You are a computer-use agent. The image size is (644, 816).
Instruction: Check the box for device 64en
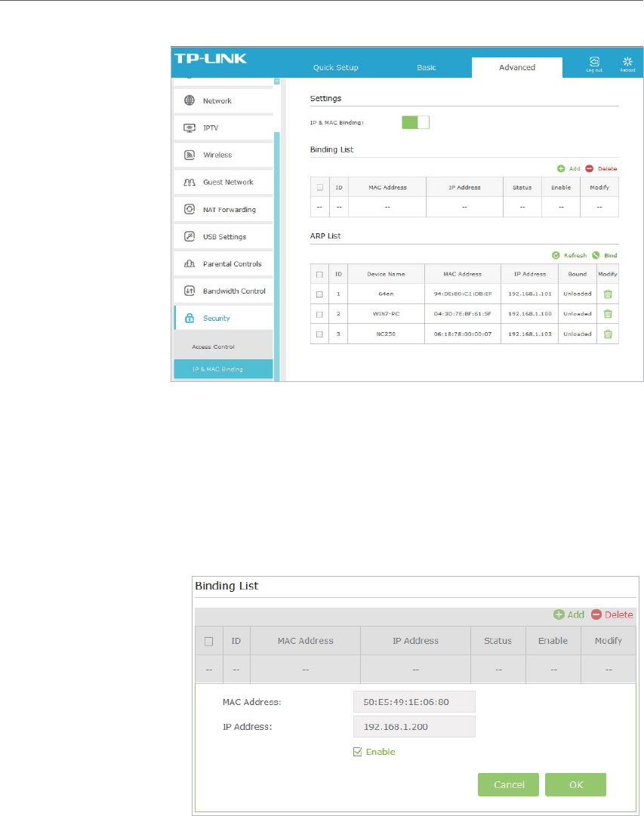point(319,294)
